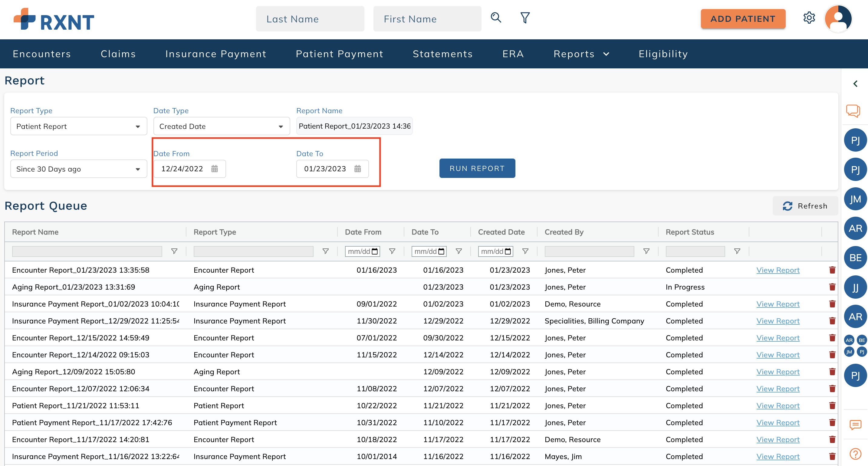Refresh the Report Queue
The height and width of the screenshot is (466, 868).
(805, 206)
